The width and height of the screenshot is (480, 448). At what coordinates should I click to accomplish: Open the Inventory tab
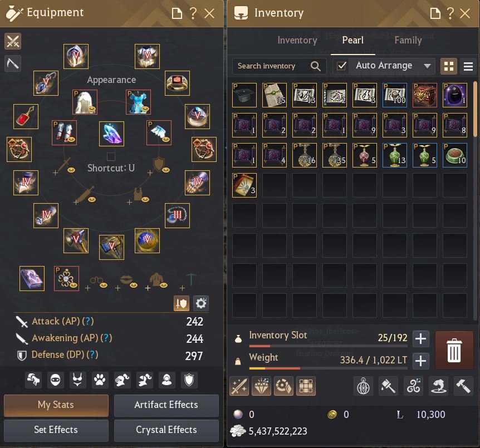pyautogui.click(x=297, y=40)
